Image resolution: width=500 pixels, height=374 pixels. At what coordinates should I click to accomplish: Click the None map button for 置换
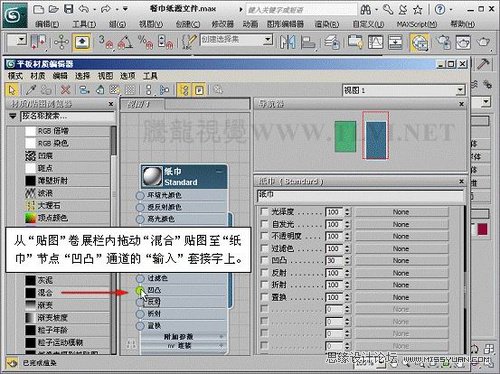pyautogui.click(x=401, y=297)
